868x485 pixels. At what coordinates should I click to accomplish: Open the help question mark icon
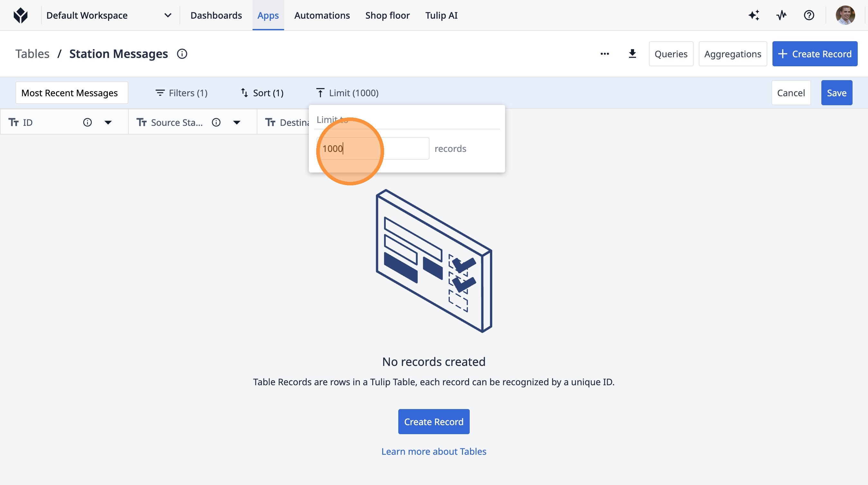(x=809, y=15)
